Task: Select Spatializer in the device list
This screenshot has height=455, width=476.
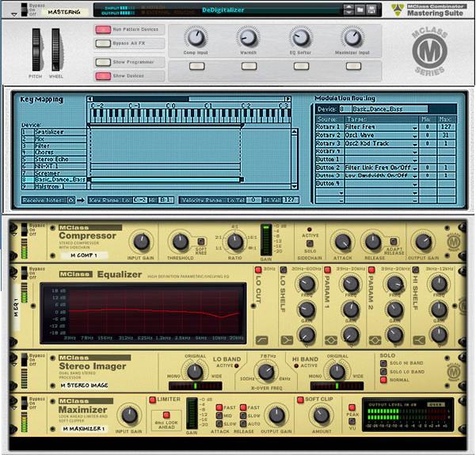Action: click(54, 132)
